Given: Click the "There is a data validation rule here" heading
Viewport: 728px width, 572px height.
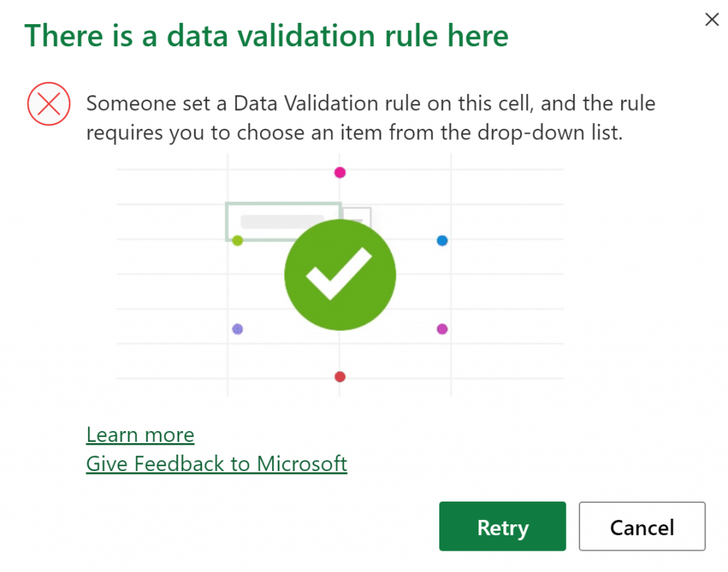Looking at the screenshot, I should (267, 36).
